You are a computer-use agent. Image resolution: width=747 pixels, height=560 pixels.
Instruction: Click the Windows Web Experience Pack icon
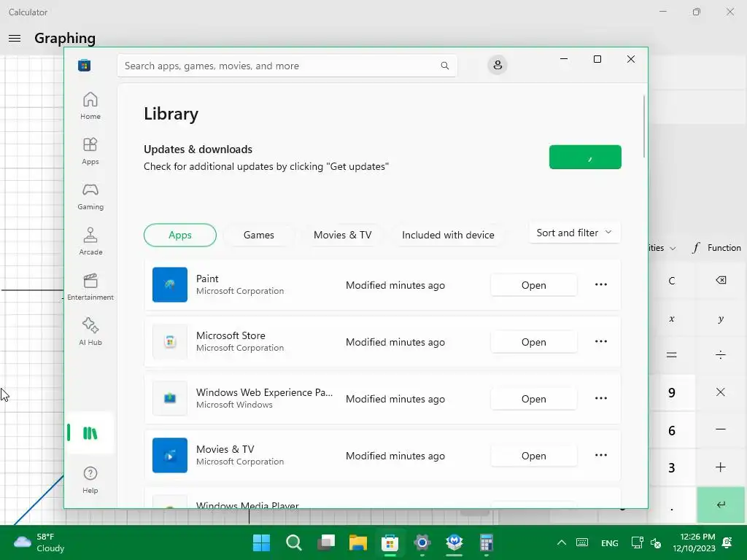(169, 398)
